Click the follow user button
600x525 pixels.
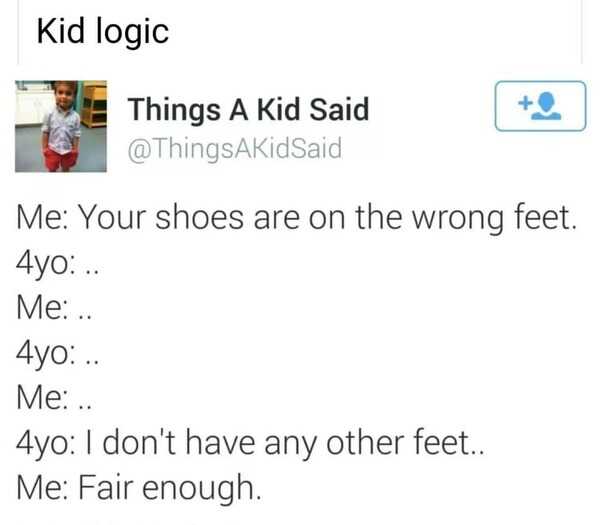[540, 107]
